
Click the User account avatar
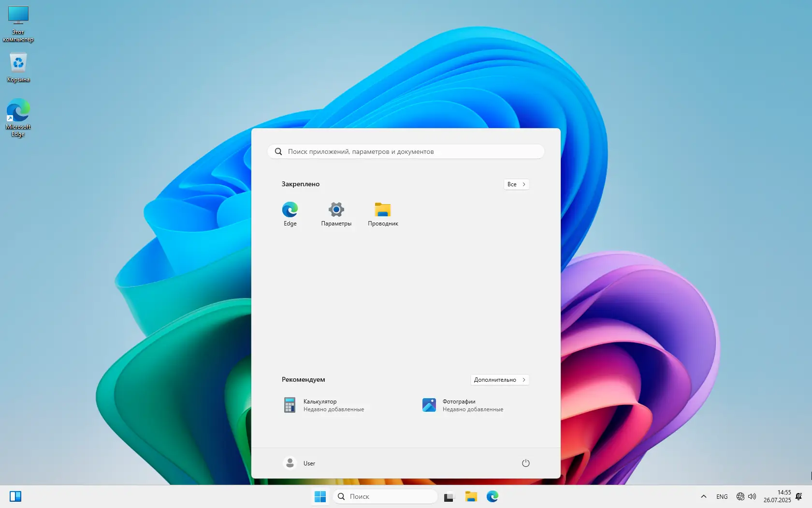pos(290,463)
